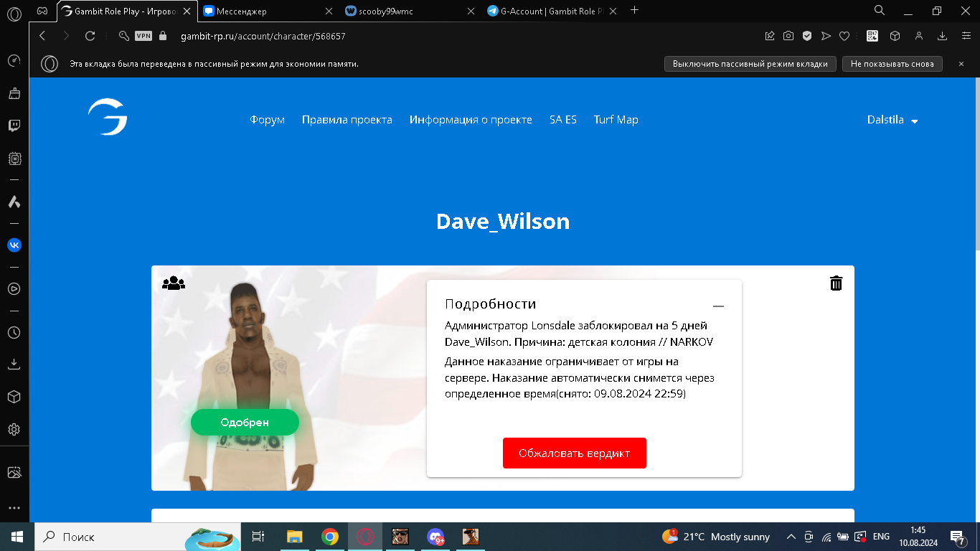Expand the Dalstila account dropdown
This screenshot has height=551, width=980.
pyautogui.click(x=892, y=121)
